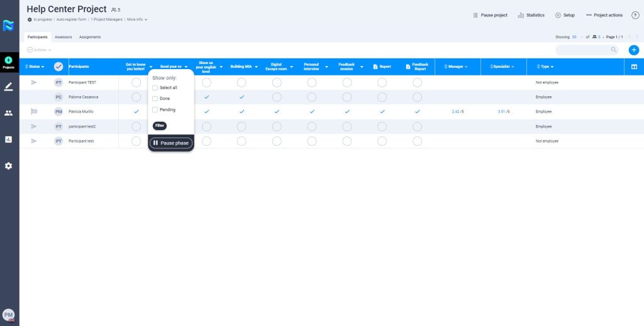Screen dimensions: 644x326
Task: Open the settings gear in sidebar
Action: (x=9, y=166)
